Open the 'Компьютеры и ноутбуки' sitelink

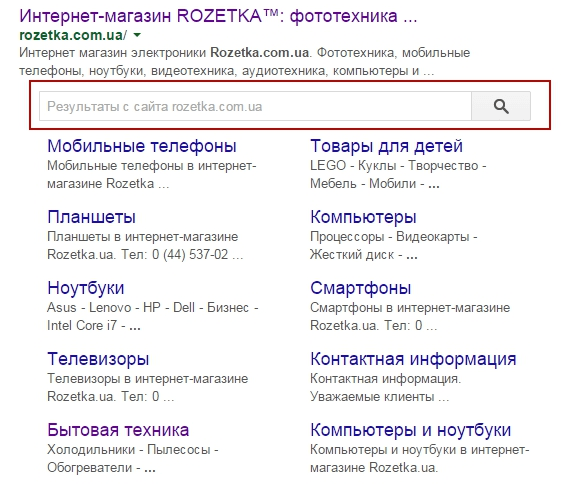click(x=410, y=430)
